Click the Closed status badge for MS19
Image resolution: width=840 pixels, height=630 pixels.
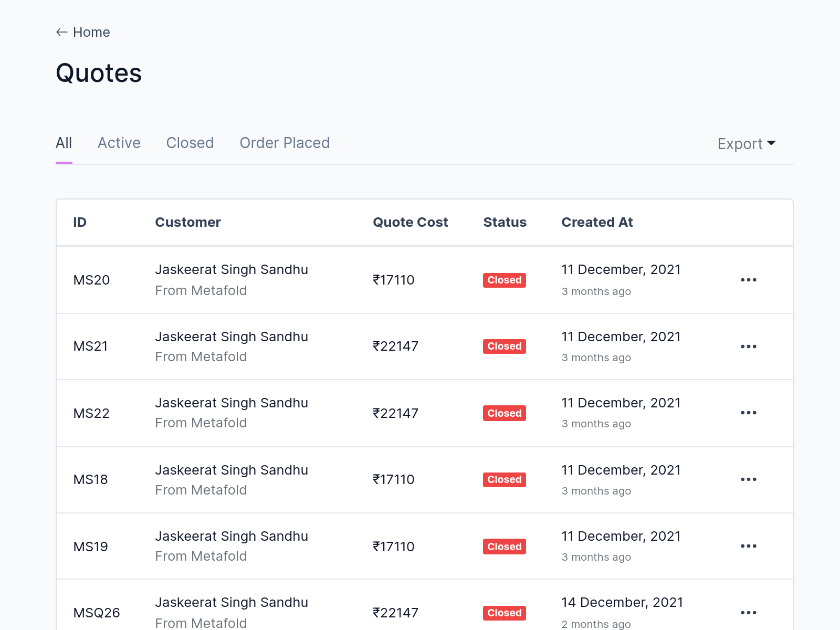coord(505,547)
